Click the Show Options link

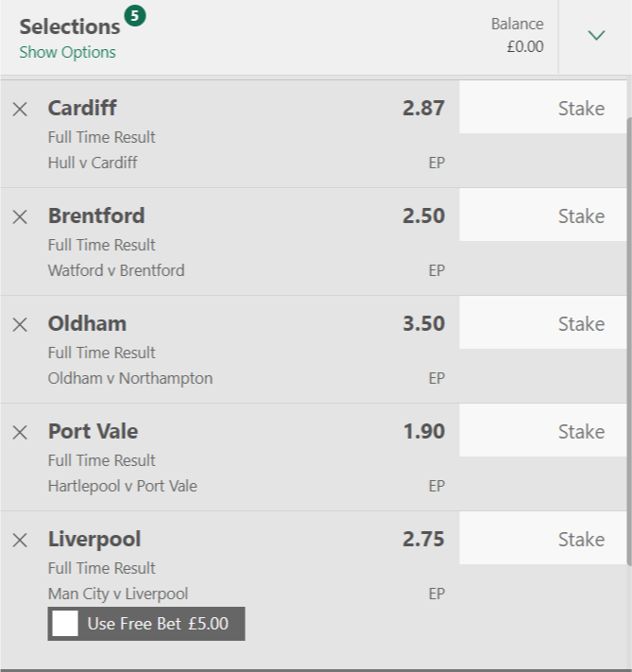pyautogui.click(x=67, y=52)
